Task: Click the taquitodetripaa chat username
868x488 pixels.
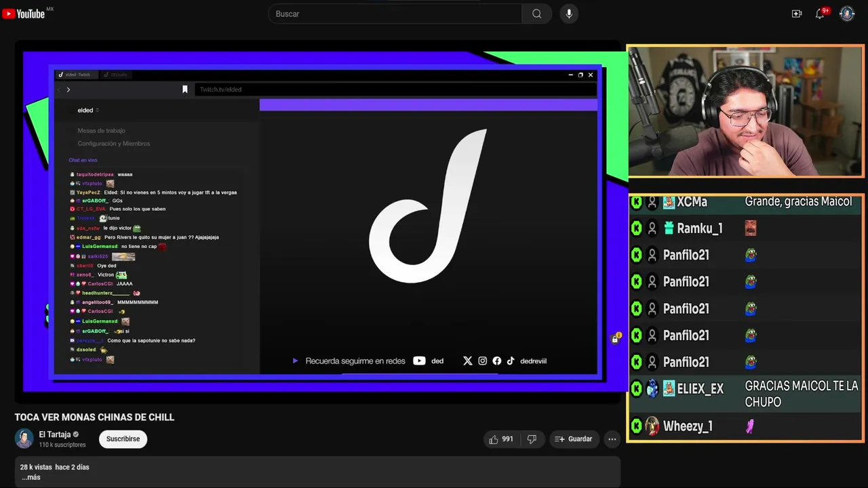Action: [x=95, y=174]
